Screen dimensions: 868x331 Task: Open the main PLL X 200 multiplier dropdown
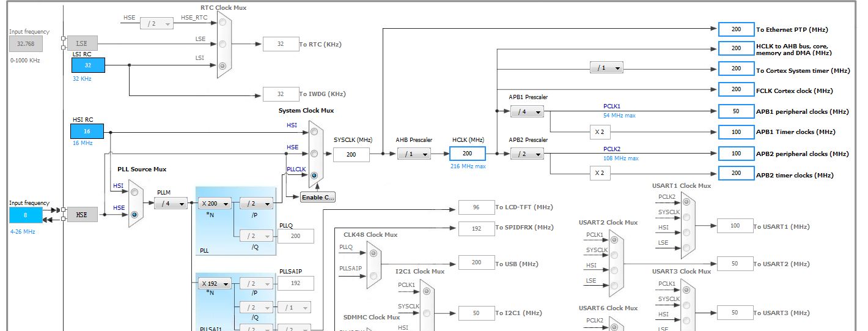click(215, 204)
